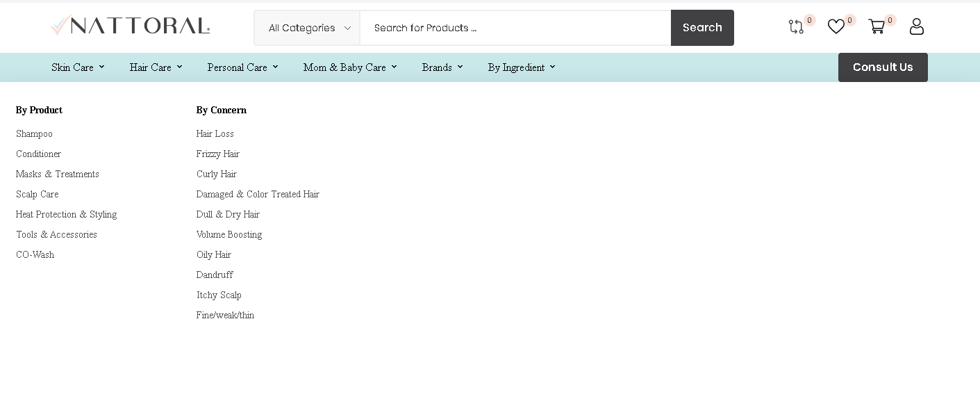Expand the By Ingredient menu

pyautogui.click(x=521, y=67)
